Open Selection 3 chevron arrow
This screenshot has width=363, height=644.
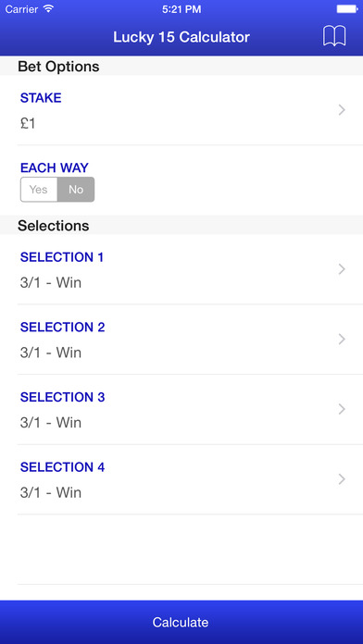341,409
